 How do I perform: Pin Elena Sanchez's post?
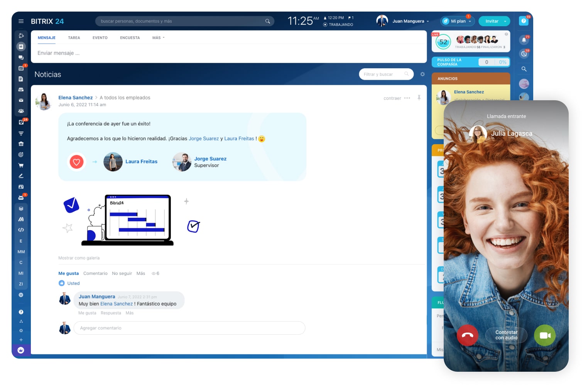419,98
